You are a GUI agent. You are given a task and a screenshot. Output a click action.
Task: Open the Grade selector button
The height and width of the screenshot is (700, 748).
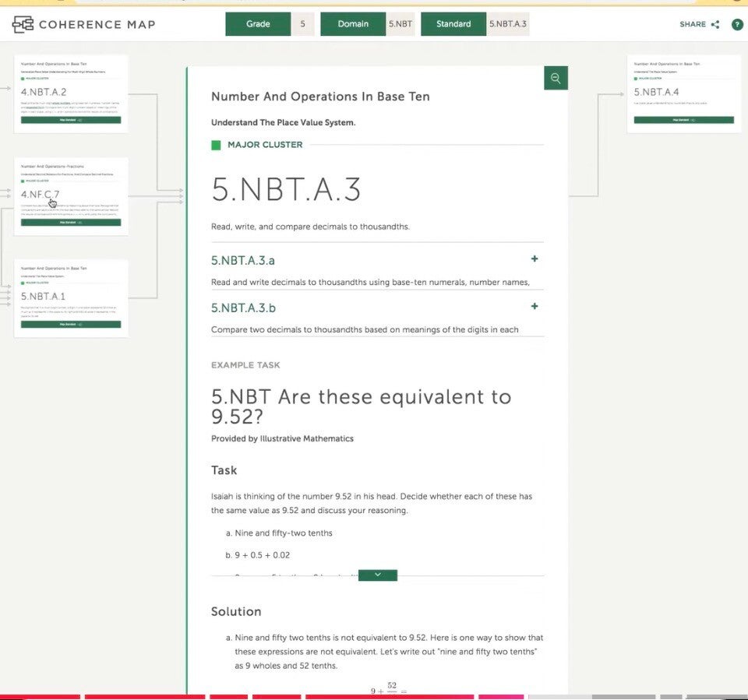point(258,24)
